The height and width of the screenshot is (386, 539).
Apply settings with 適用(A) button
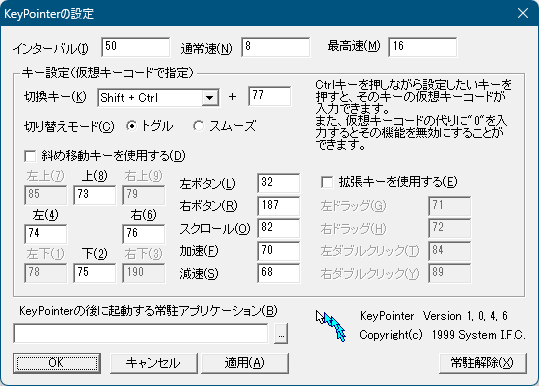point(244,363)
